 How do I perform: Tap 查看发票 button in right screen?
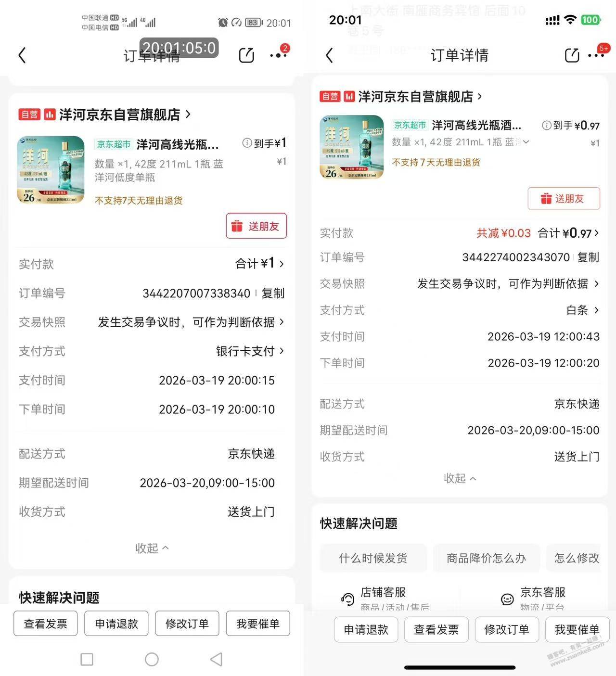(436, 630)
